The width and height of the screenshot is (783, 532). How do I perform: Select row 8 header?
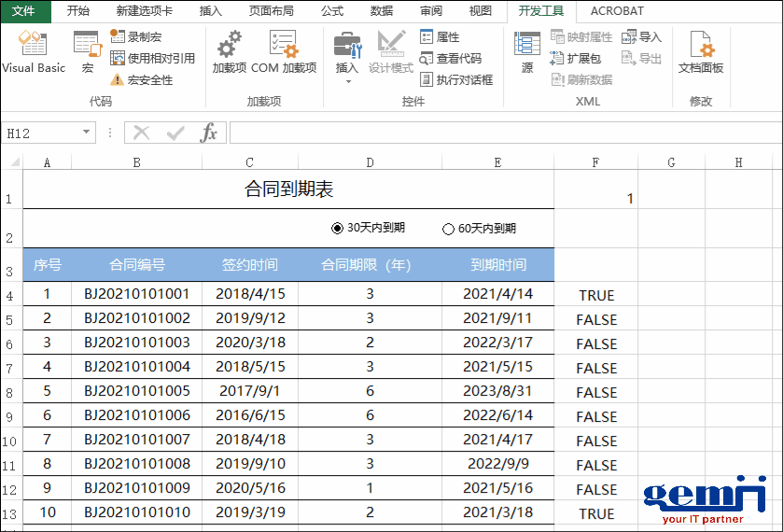(10, 393)
